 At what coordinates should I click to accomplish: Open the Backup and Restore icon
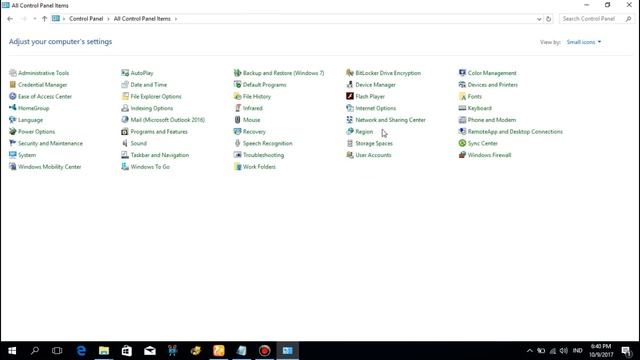tap(238, 73)
